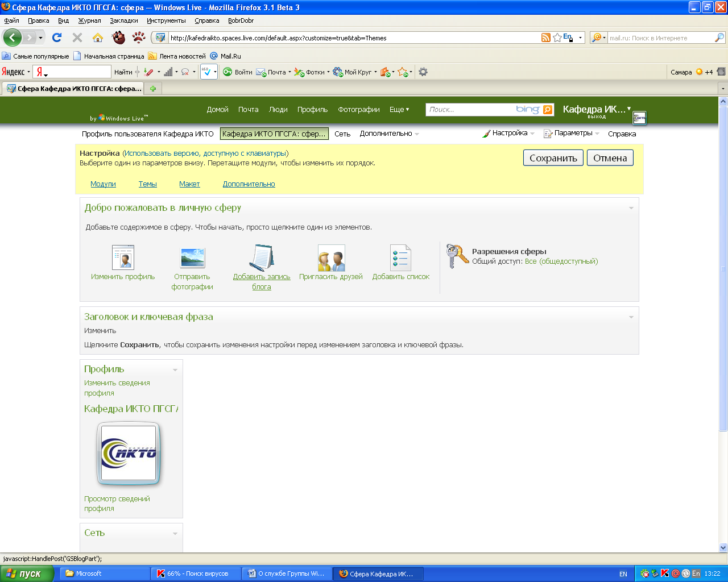Click the Сохранить button
Screen dimensions: 728x582
click(553, 158)
